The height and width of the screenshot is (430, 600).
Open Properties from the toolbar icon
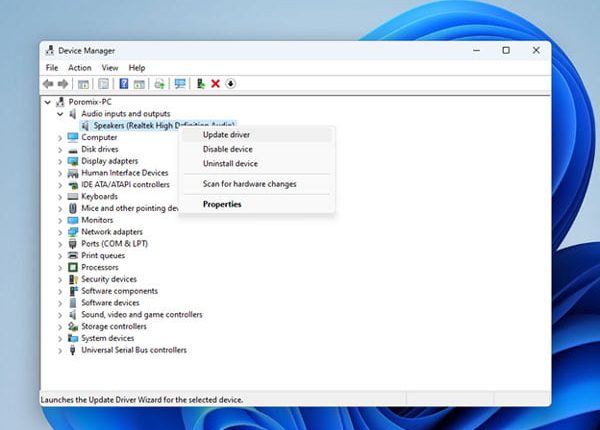103,83
